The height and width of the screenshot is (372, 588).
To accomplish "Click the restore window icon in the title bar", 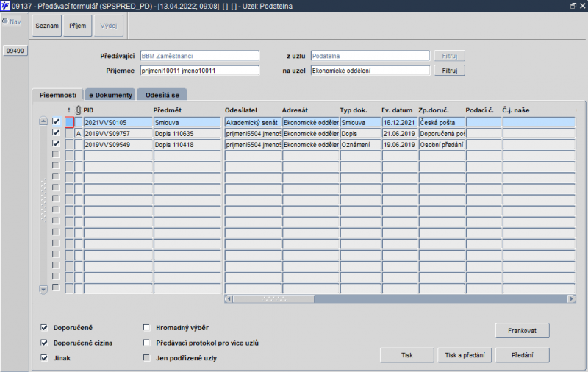I will coord(573,6).
